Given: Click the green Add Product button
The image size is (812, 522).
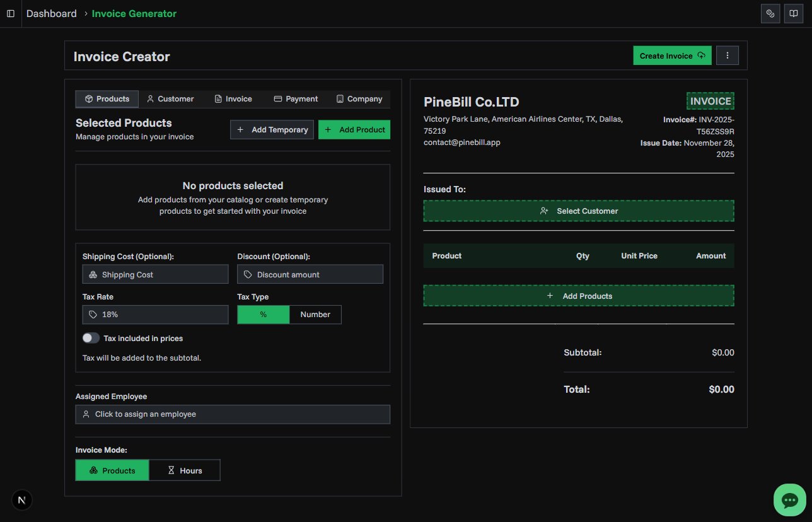Looking at the screenshot, I should point(354,130).
